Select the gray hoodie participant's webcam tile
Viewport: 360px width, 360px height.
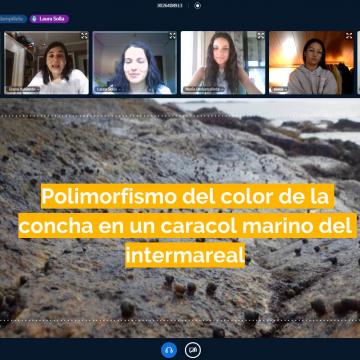click(311, 63)
